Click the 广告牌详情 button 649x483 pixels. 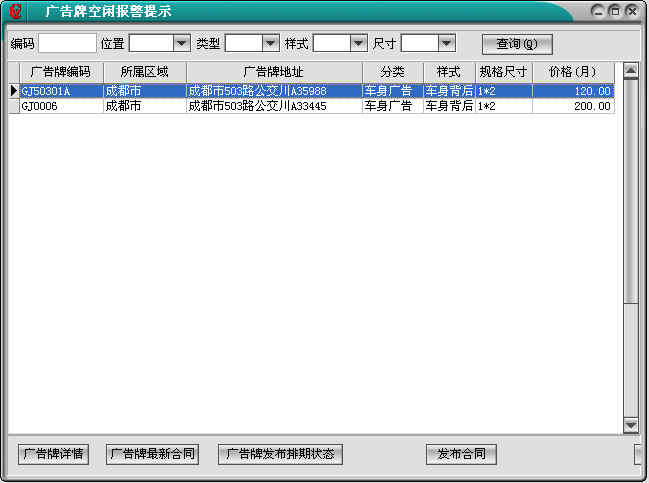coord(53,454)
